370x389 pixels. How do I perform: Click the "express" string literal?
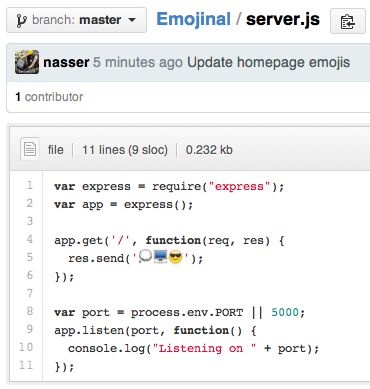point(239,186)
